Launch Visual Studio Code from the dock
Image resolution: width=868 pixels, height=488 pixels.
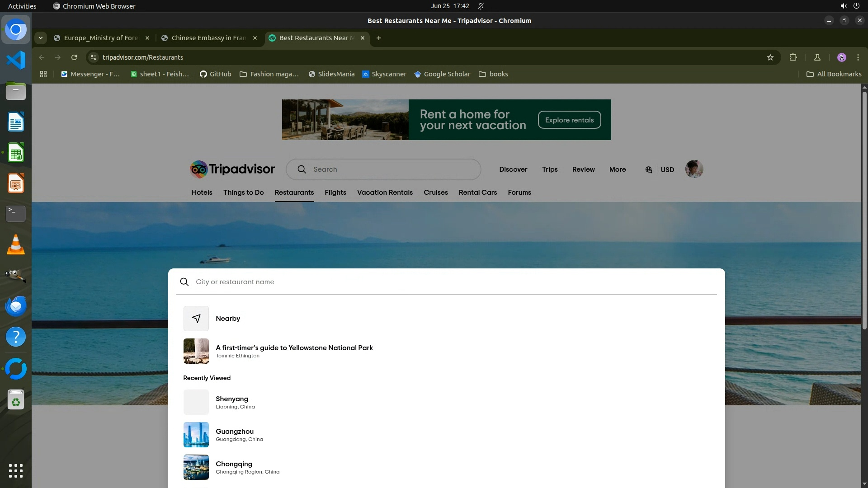click(x=16, y=60)
